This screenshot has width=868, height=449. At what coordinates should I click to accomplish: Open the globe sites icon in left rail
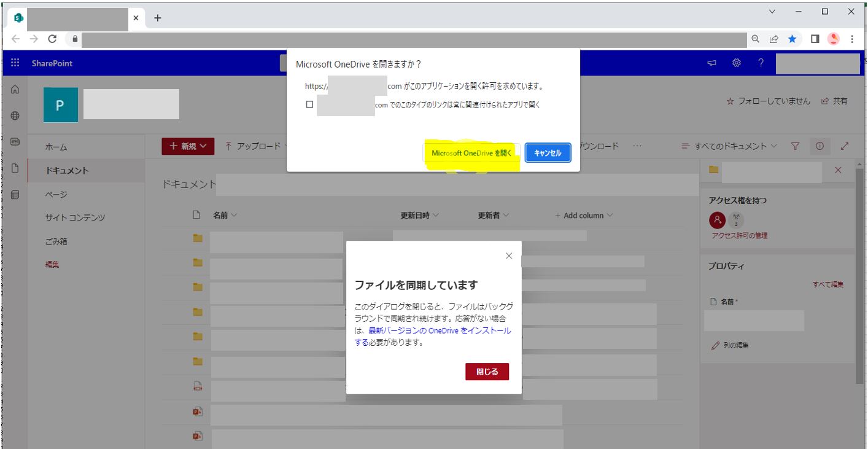(x=15, y=115)
